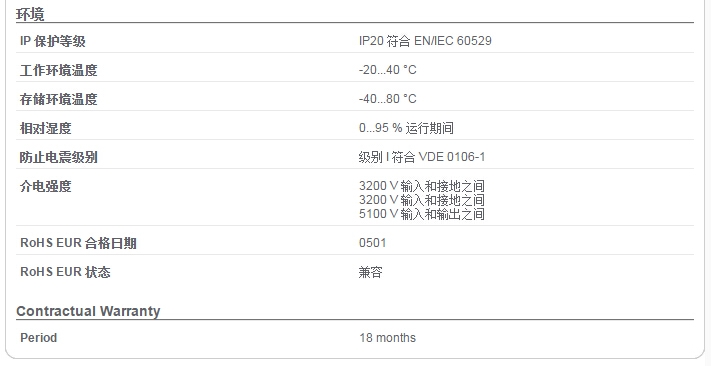
Task: Select the 工作环境温度 row label
Action: (x=58, y=71)
